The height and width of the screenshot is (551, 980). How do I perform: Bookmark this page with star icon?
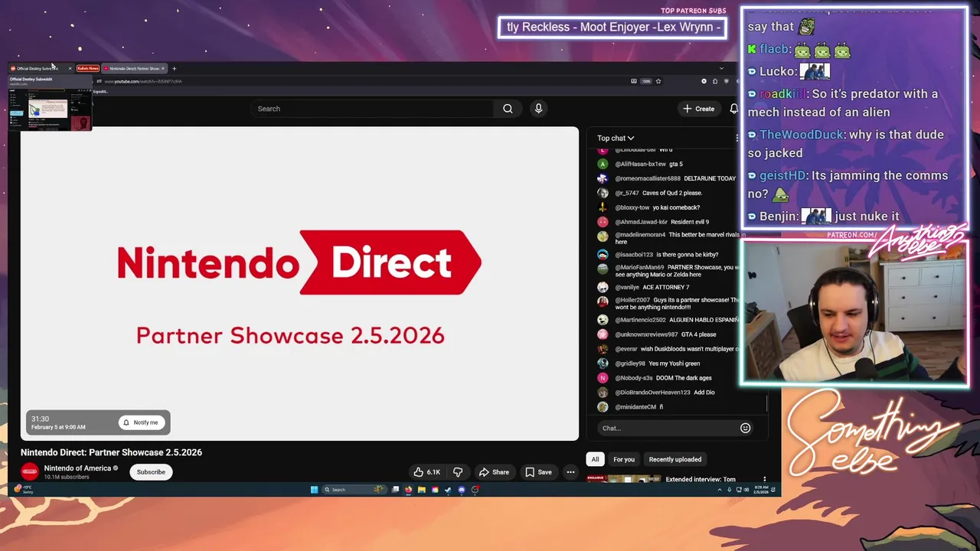pos(658,81)
